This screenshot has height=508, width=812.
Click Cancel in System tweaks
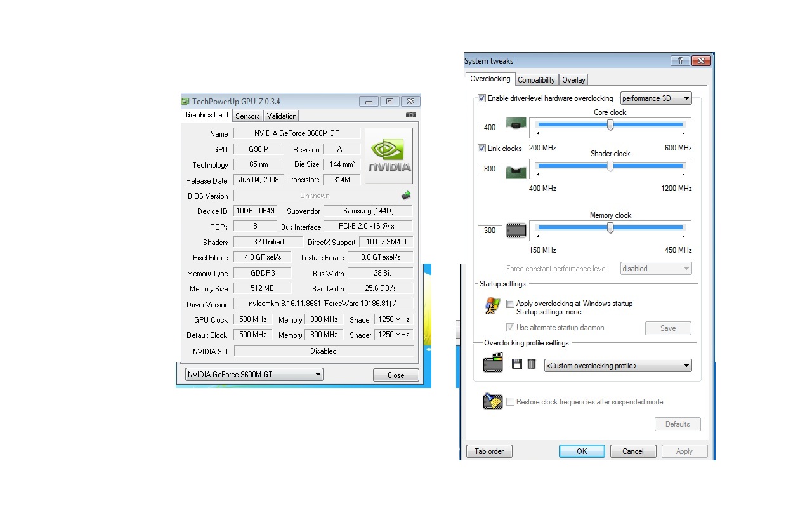(x=633, y=451)
